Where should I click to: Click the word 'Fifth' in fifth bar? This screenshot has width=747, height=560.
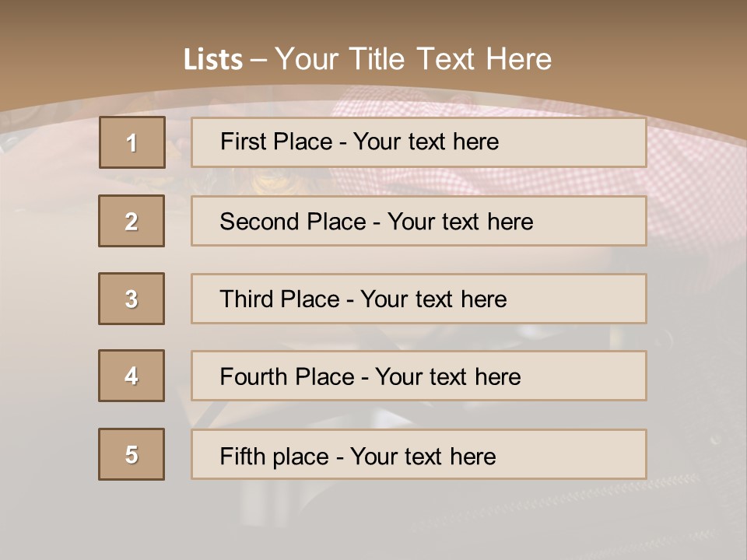click(x=243, y=456)
